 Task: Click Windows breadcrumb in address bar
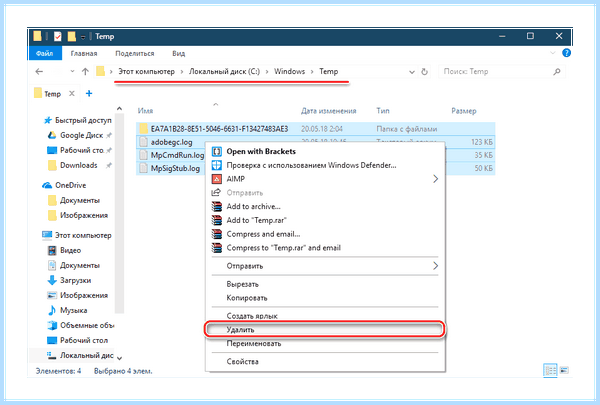289,72
